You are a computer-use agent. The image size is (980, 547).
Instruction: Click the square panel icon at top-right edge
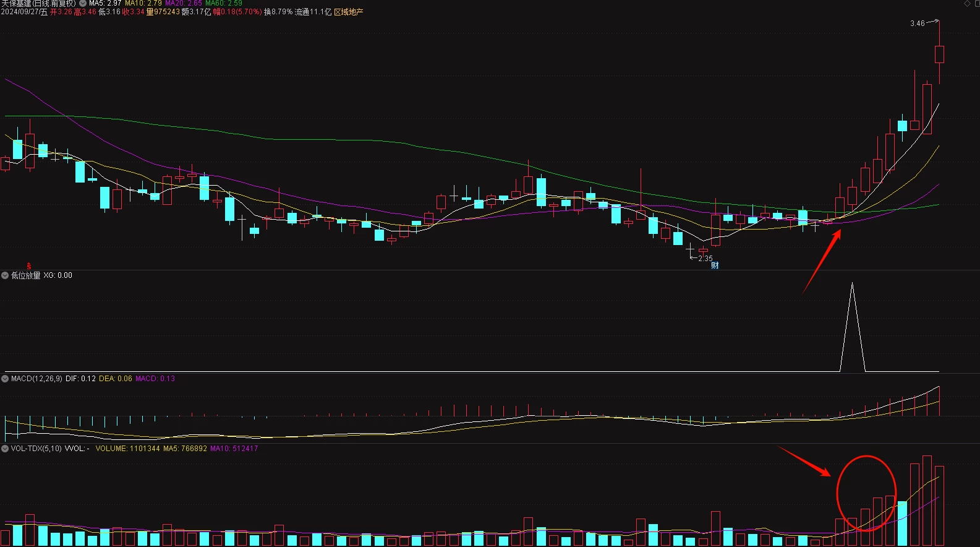click(976, 4)
